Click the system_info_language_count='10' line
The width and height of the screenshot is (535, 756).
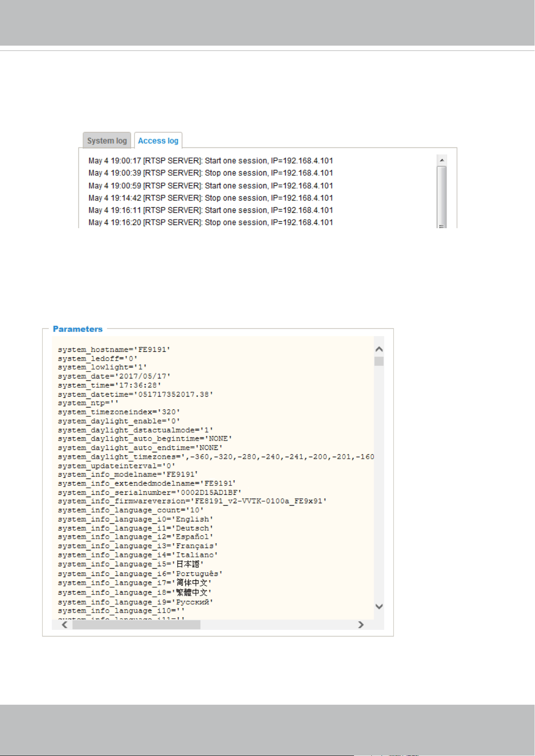click(131, 510)
